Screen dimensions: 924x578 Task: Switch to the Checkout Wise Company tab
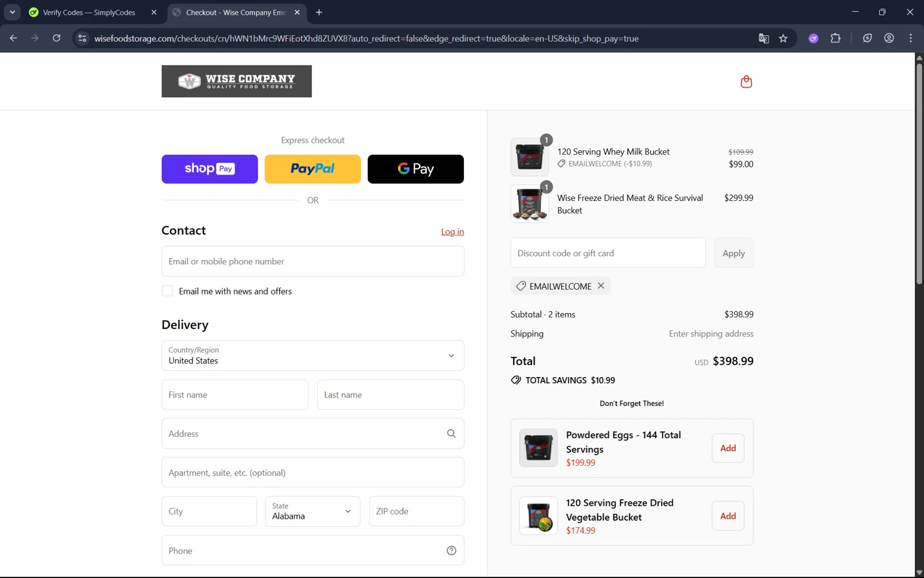pyautogui.click(x=237, y=12)
